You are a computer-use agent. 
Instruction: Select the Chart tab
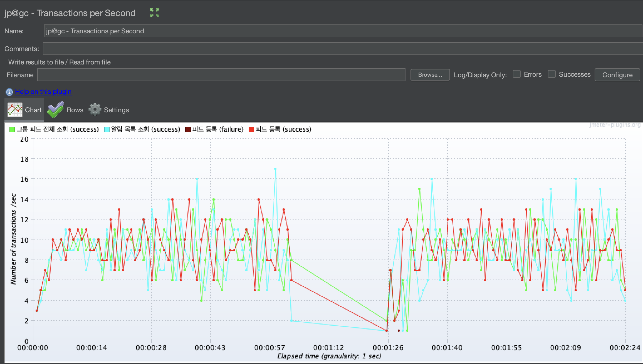(33, 110)
